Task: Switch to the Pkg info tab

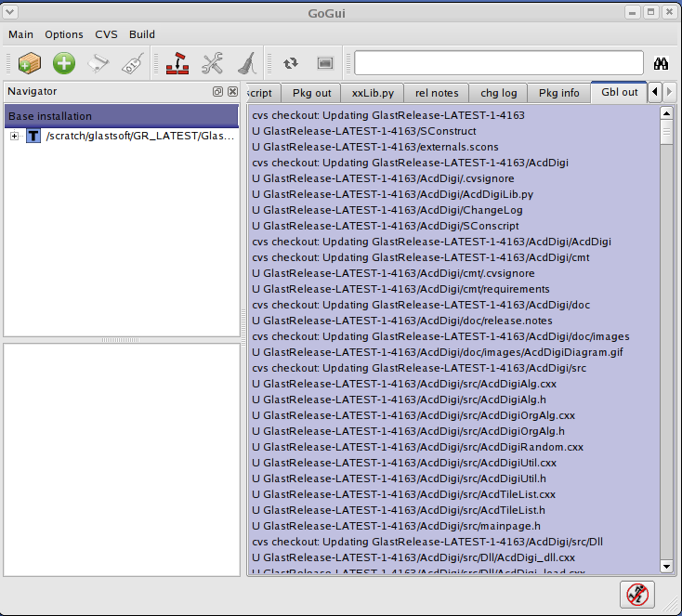Action: click(x=559, y=93)
